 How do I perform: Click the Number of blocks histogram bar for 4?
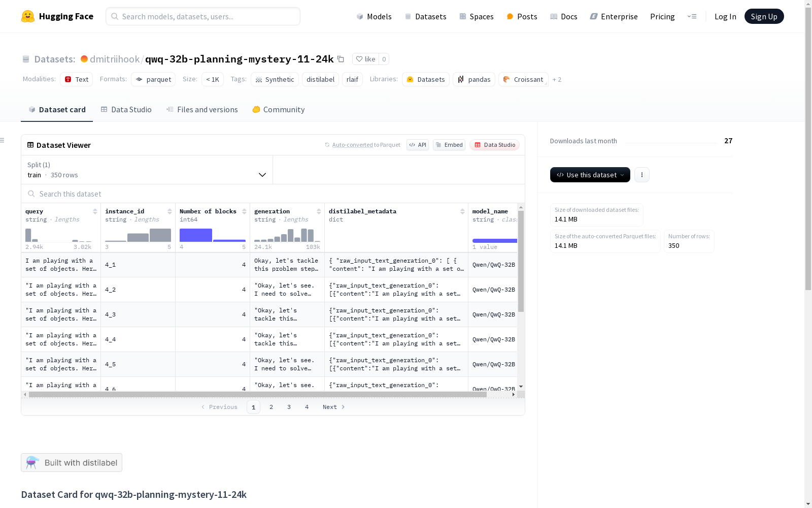click(196, 235)
